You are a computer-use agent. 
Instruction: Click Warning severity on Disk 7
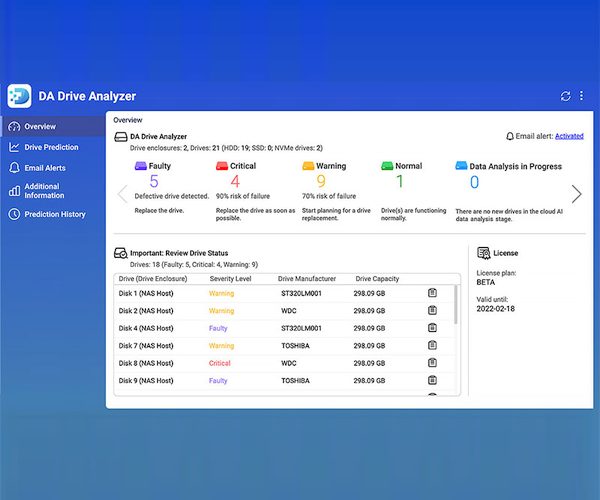[x=222, y=346]
